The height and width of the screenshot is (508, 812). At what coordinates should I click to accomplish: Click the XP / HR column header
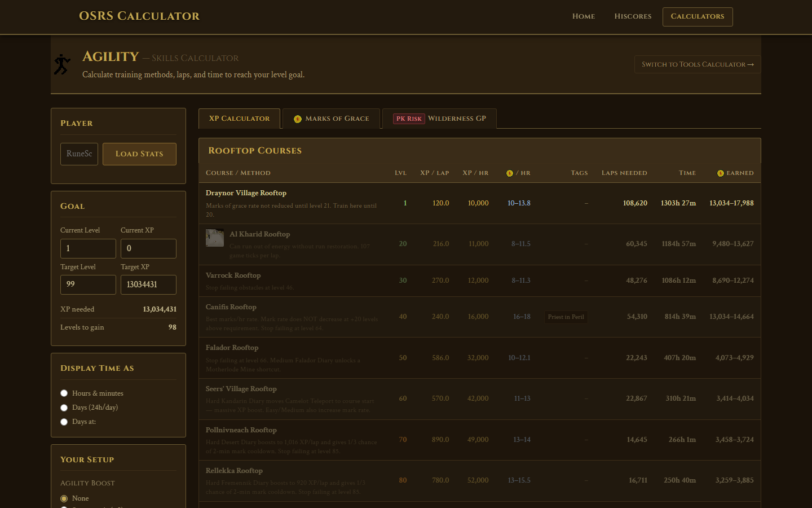(475, 173)
